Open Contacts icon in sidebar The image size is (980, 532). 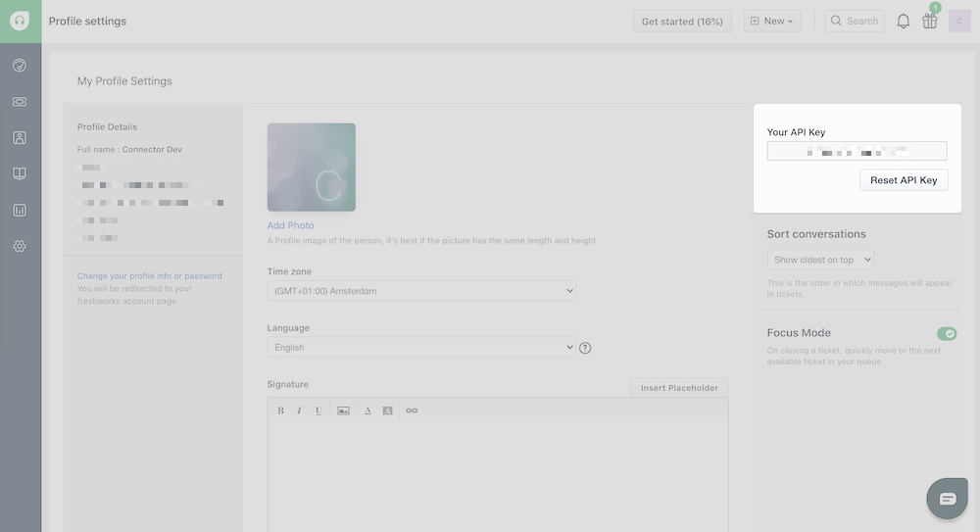[20, 138]
